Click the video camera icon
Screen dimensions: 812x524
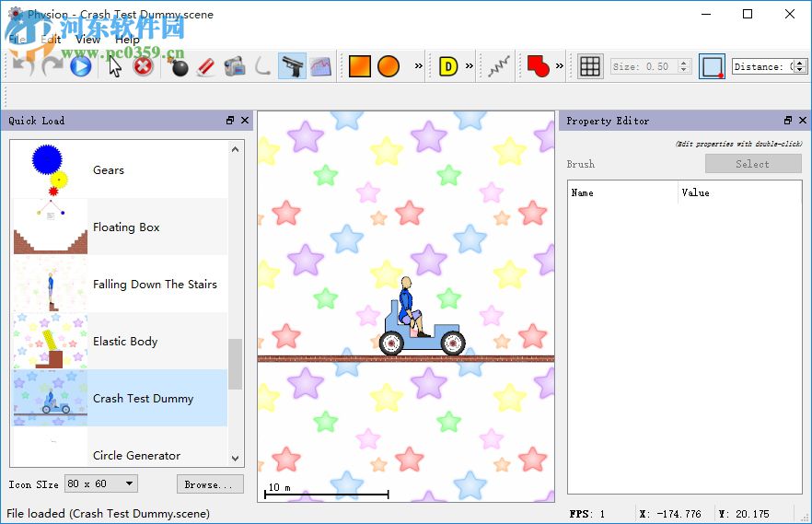235,66
